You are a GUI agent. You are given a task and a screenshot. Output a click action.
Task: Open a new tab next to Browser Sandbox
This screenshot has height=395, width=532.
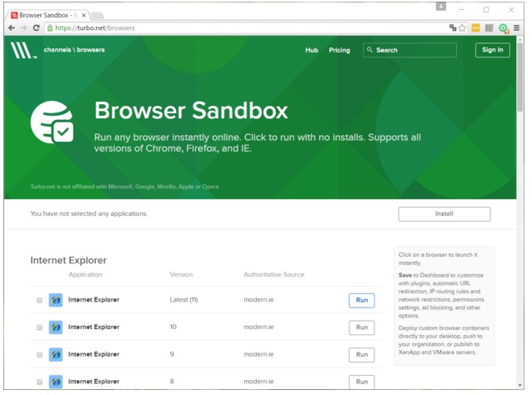(98, 15)
